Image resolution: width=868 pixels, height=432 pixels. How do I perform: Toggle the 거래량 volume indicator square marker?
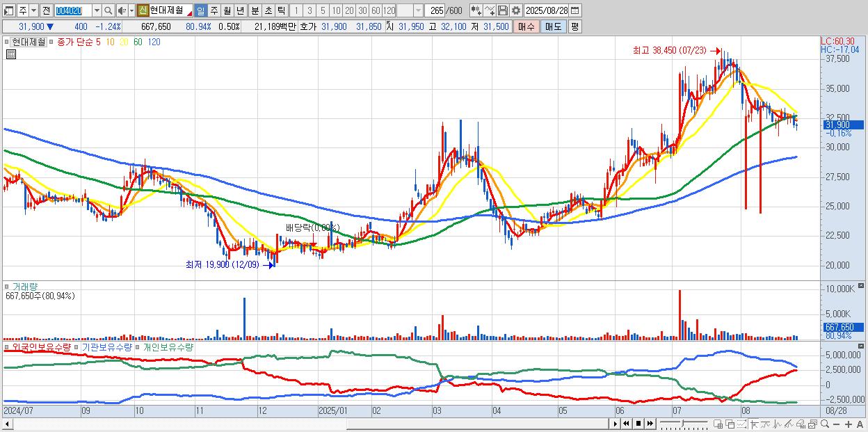[x=7, y=286]
